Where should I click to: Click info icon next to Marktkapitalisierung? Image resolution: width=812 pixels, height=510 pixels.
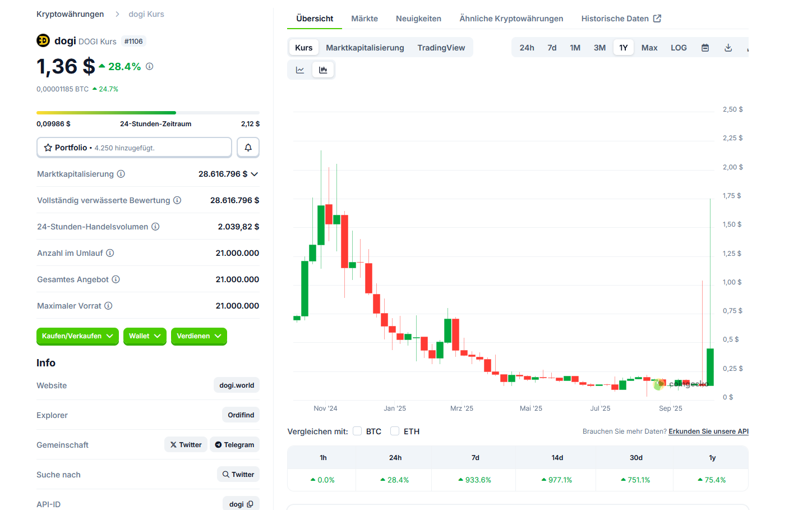[x=121, y=174]
